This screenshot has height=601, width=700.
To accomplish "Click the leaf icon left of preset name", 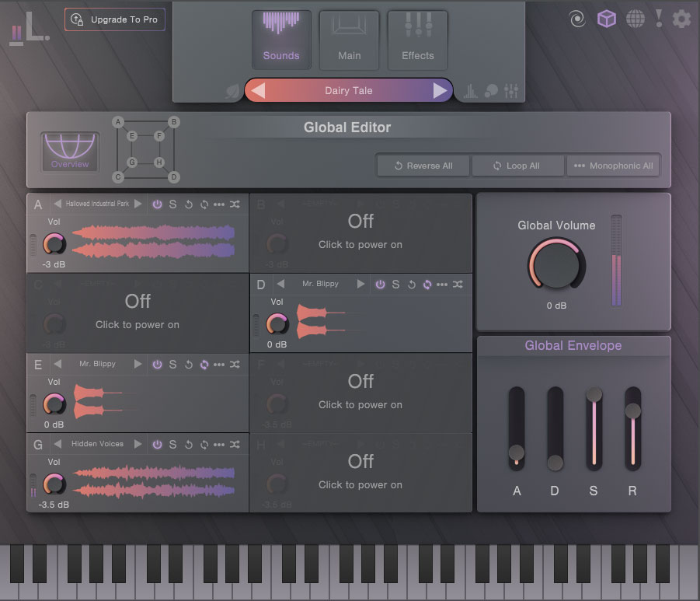I will click(232, 91).
